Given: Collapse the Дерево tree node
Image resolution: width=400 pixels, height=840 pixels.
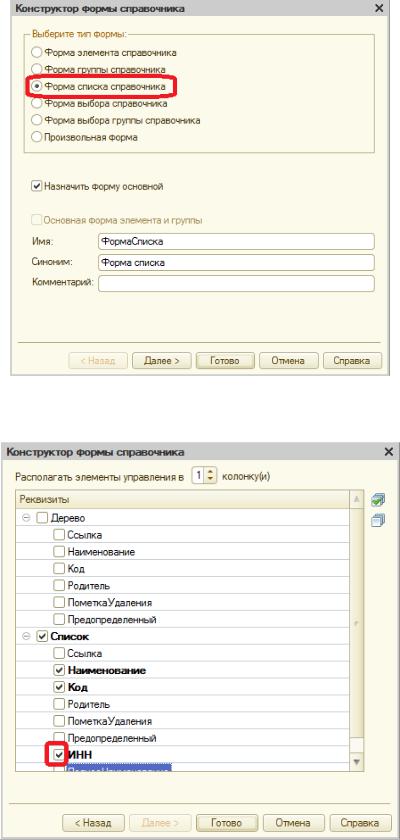Looking at the screenshot, I should click(x=26, y=518).
